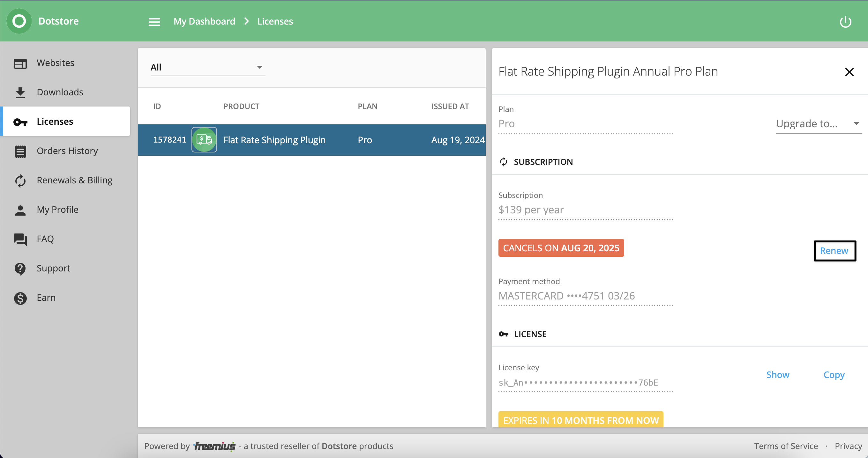This screenshot has height=458, width=868.
Task: Click the Pro plan field in details
Action: click(586, 124)
